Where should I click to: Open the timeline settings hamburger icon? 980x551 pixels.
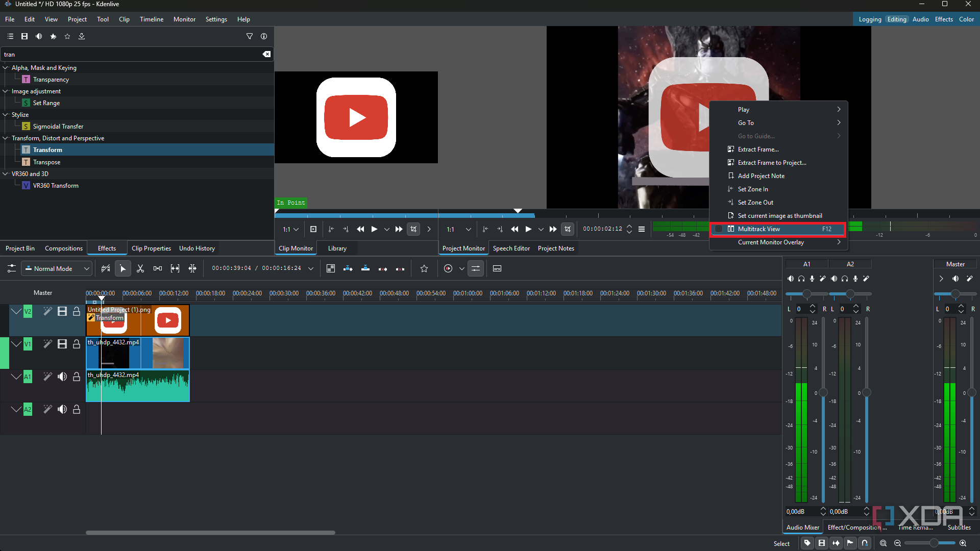click(x=12, y=268)
